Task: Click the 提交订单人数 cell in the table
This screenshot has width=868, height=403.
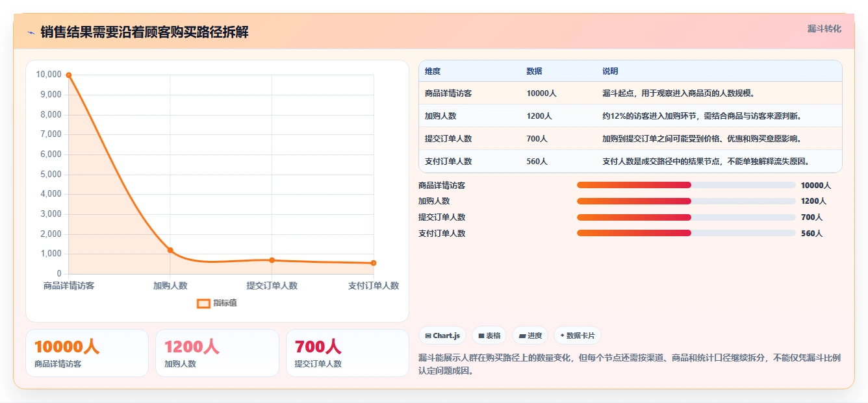Action: pyautogui.click(x=448, y=139)
